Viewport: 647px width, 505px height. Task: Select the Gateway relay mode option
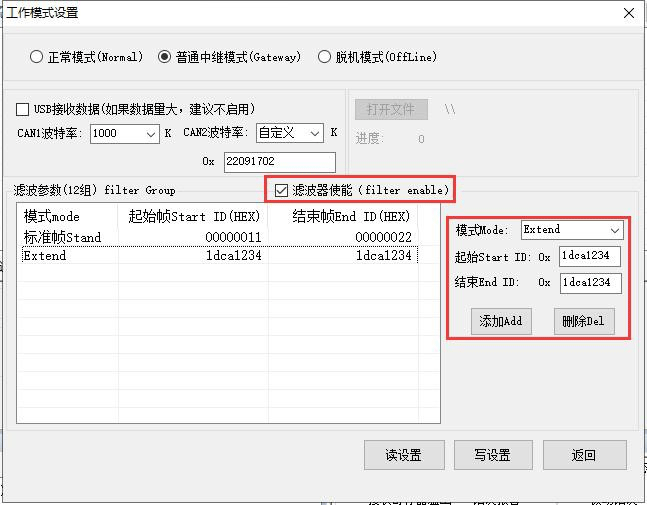tap(165, 57)
